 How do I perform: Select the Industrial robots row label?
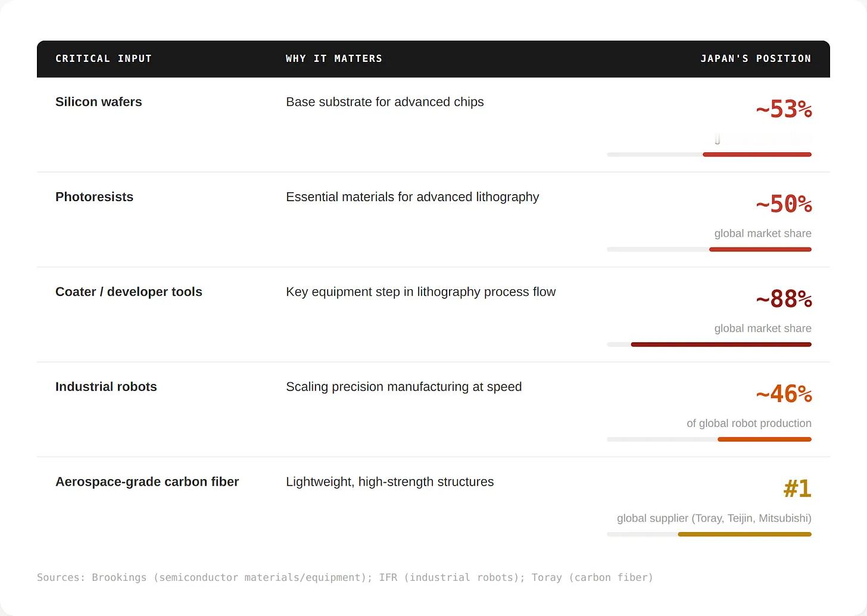pos(106,387)
